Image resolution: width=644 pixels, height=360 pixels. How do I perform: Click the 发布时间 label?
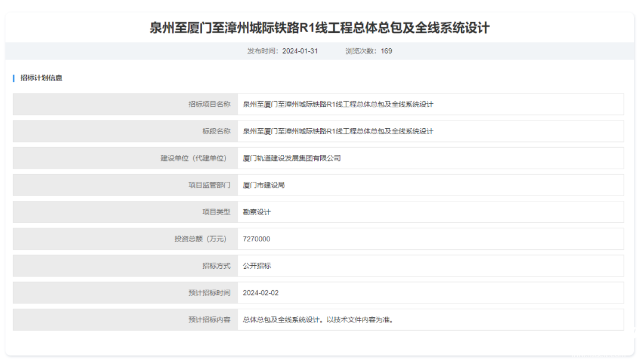tap(262, 51)
